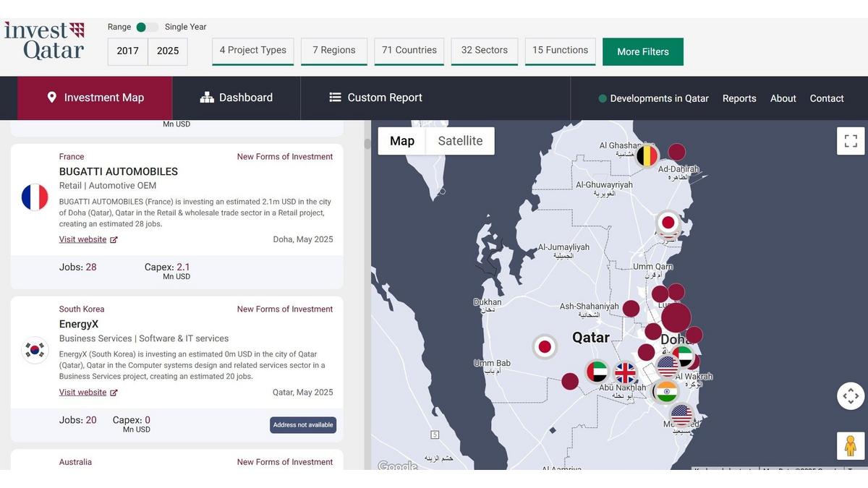The width and height of the screenshot is (868, 488).
Task: Open the 71 Countries filter dropdown
Action: click(x=409, y=51)
